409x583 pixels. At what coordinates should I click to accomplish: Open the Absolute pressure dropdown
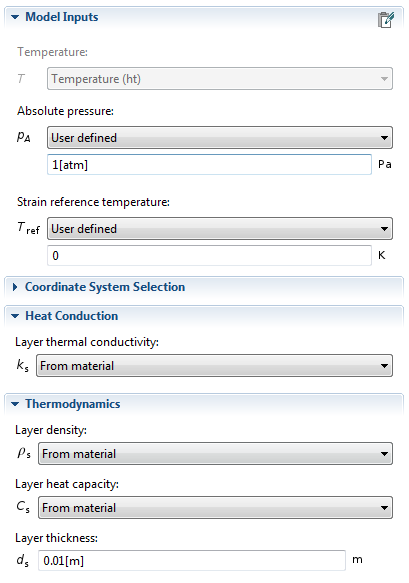220,138
